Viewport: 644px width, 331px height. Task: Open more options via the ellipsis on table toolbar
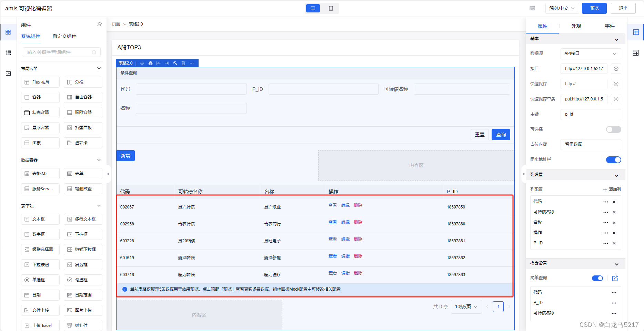(192, 63)
